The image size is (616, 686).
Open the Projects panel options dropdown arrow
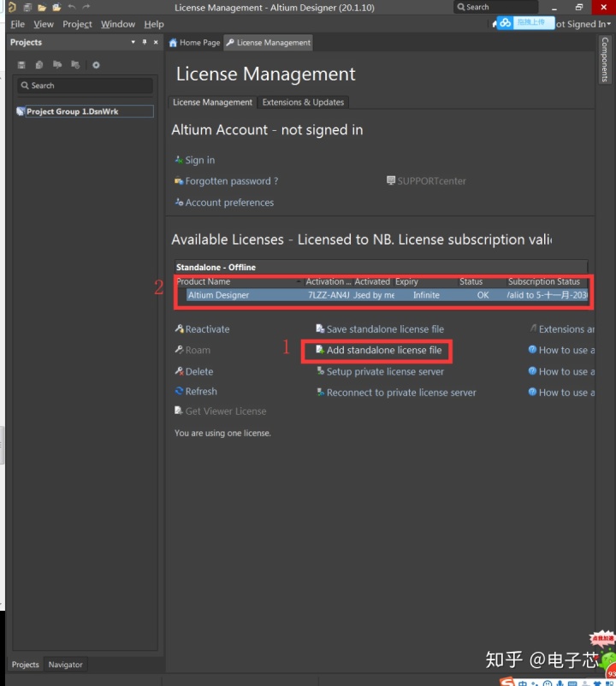coord(133,42)
